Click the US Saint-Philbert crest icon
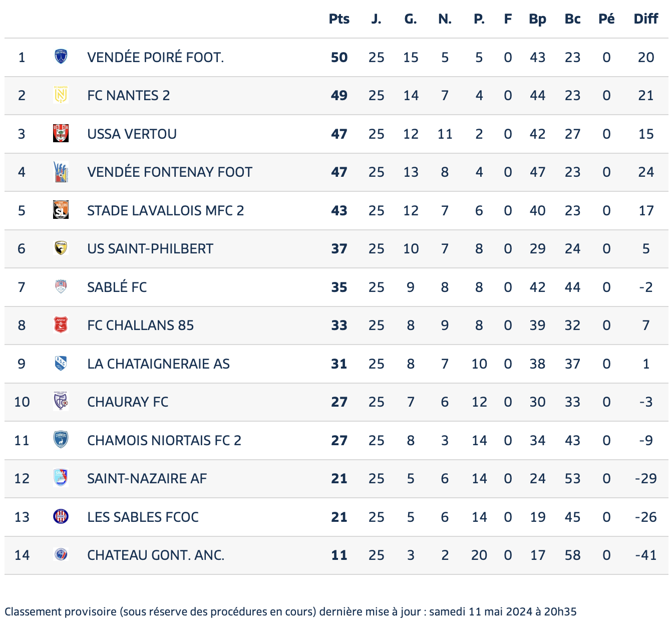Viewport: 672px width, 629px height. pos(61,248)
